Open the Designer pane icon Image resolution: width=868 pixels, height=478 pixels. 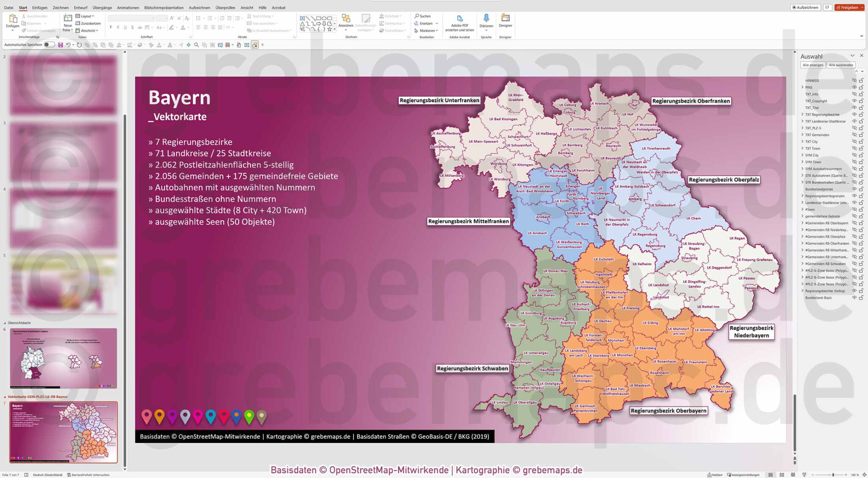505,19
